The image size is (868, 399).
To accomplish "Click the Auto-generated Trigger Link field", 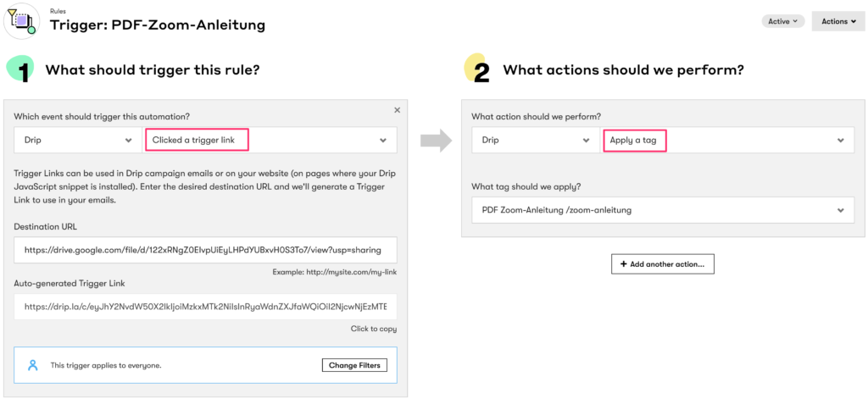I will tap(205, 307).
